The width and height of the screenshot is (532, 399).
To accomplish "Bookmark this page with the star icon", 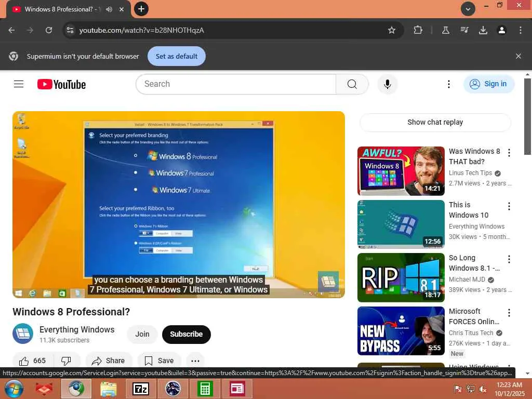I will pyautogui.click(x=392, y=30).
